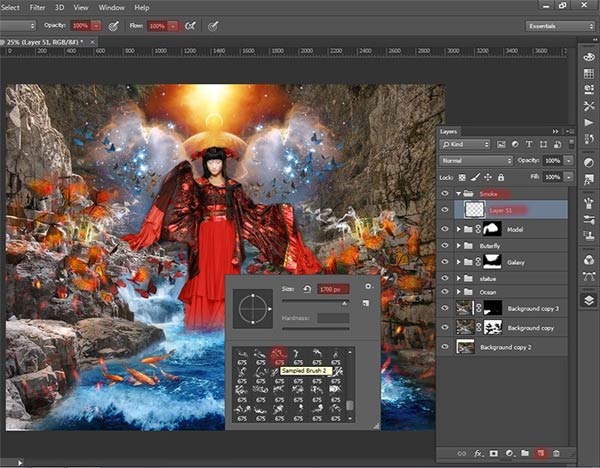The image size is (600, 468).
Task: Open the Swatches panel grid icon
Action: pos(589,73)
